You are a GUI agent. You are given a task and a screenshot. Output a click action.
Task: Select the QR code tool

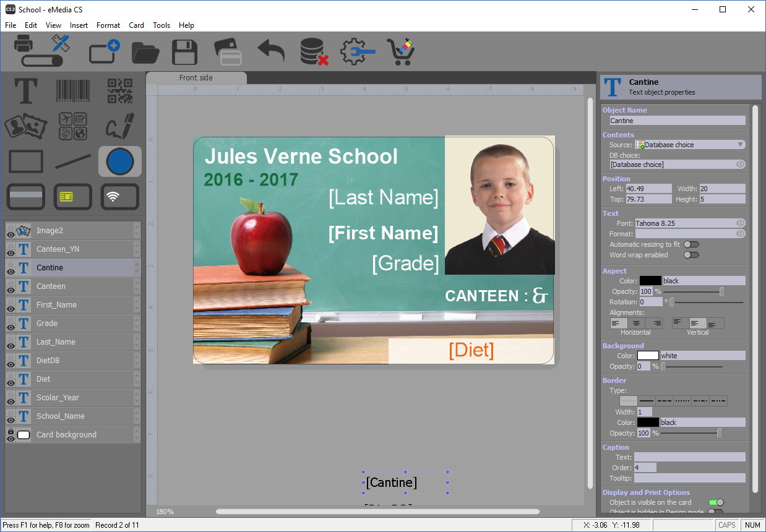pyautogui.click(x=120, y=91)
